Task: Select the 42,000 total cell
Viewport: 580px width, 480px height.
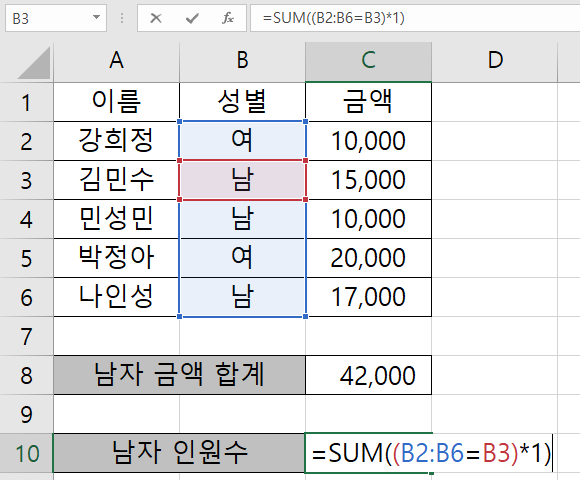Action: point(368,375)
